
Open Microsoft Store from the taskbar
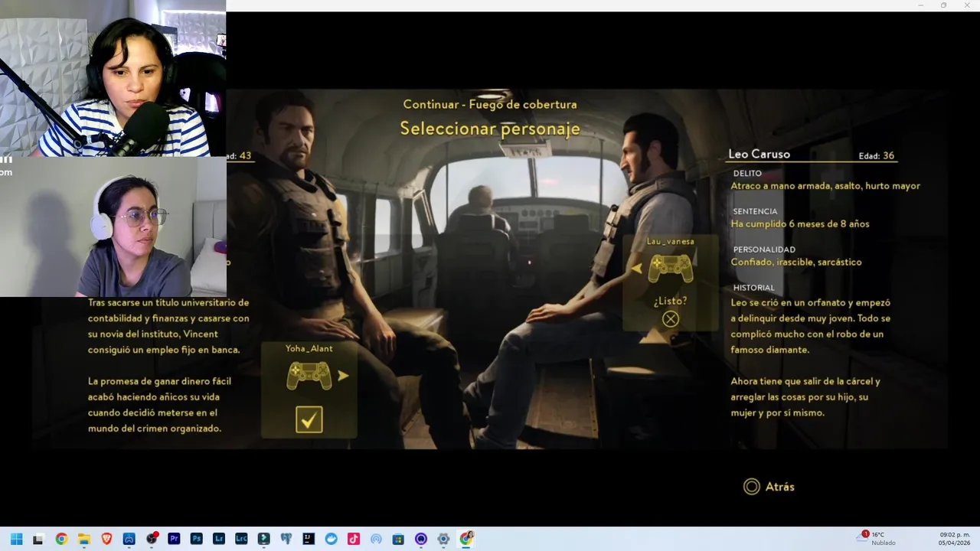398,539
